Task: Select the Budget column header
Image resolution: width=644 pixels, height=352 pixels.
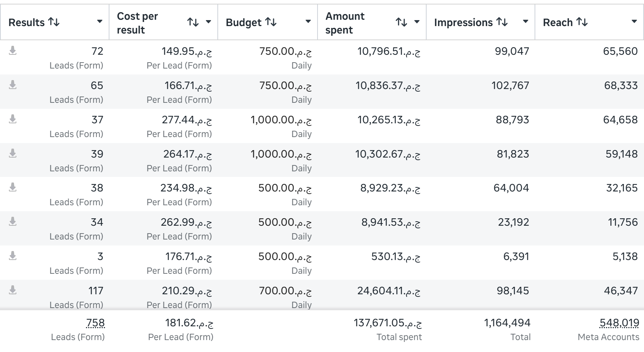Action: click(x=244, y=22)
